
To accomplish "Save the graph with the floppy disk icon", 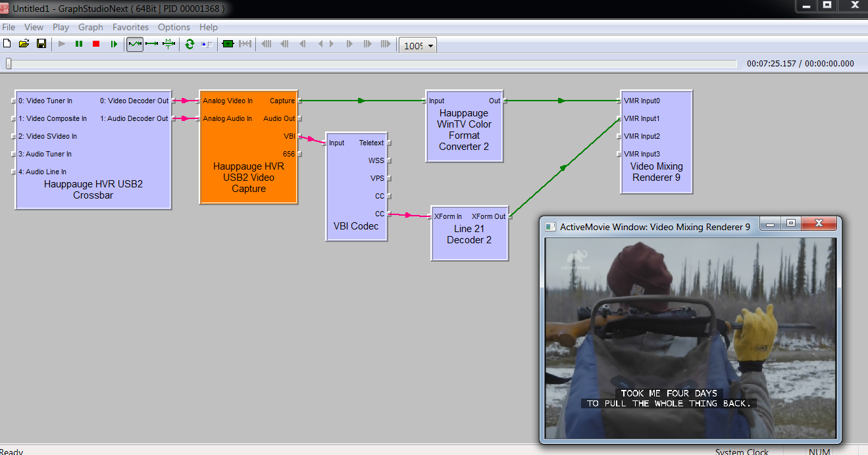I will [41, 44].
